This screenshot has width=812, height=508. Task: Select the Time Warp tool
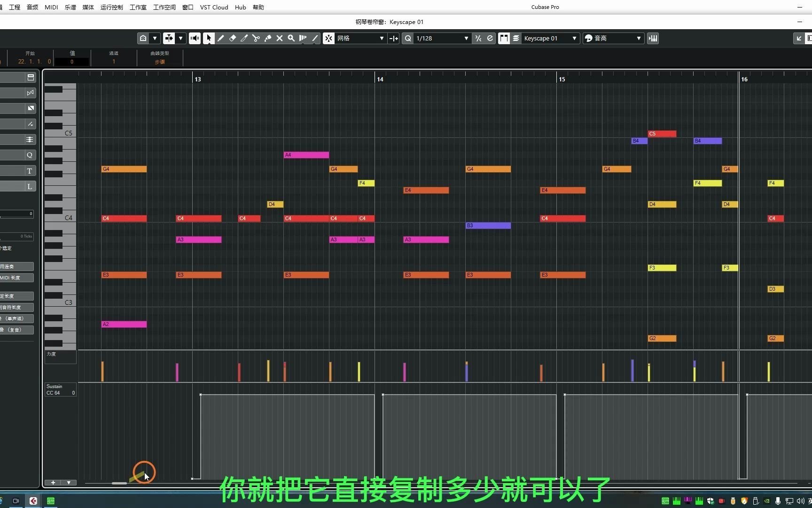point(303,38)
